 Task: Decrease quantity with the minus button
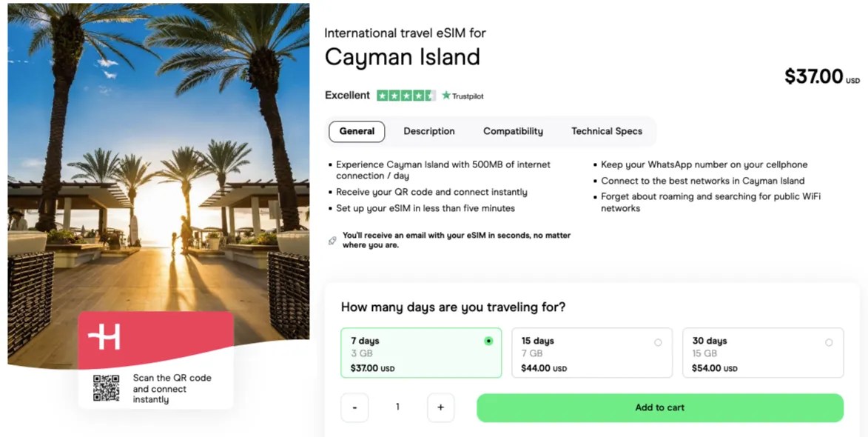coord(354,407)
